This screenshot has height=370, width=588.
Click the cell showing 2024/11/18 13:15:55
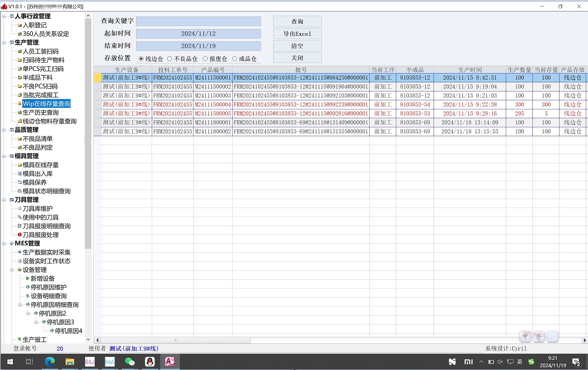(470, 132)
